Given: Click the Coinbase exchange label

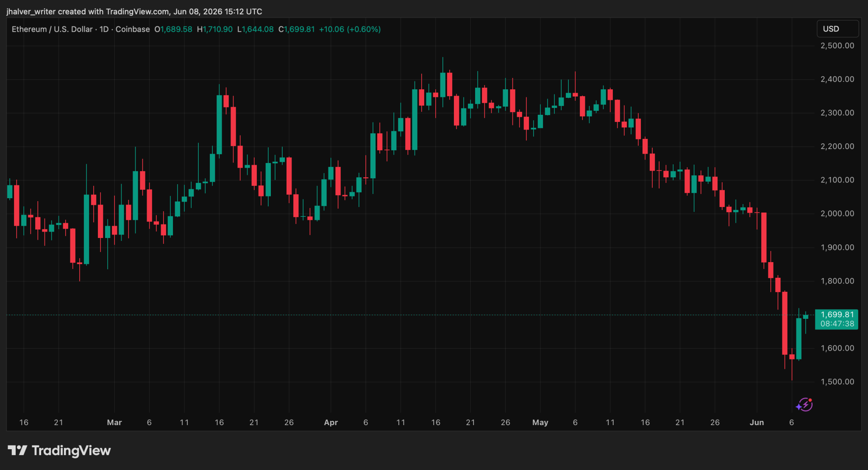Looking at the screenshot, I should click(x=133, y=29).
